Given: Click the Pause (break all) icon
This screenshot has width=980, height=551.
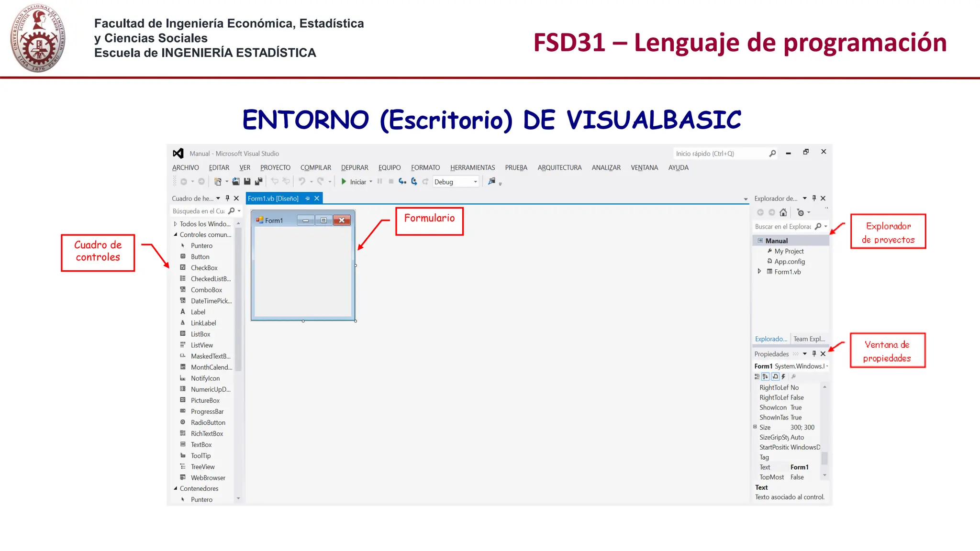Looking at the screenshot, I should click(379, 181).
